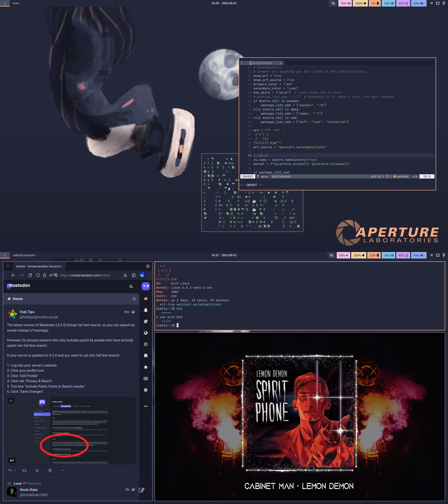
Task: Open Mastodon notifications bell
Action: [146, 310]
